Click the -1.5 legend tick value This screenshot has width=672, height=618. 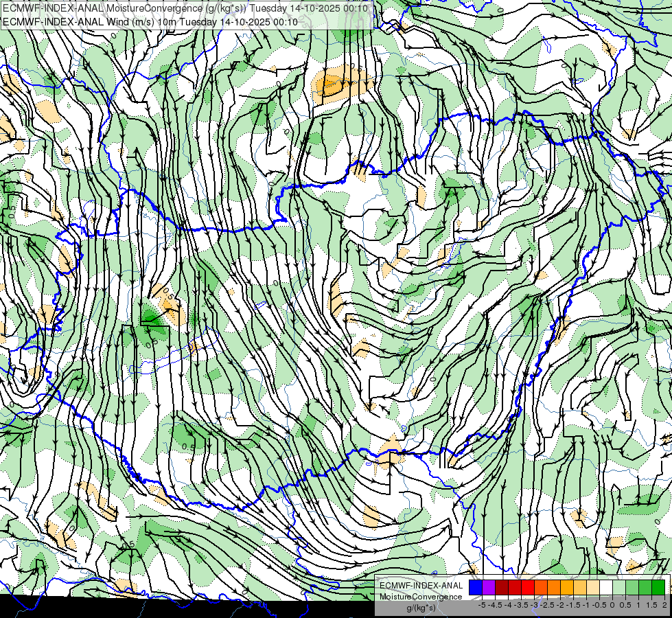[x=573, y=605]
